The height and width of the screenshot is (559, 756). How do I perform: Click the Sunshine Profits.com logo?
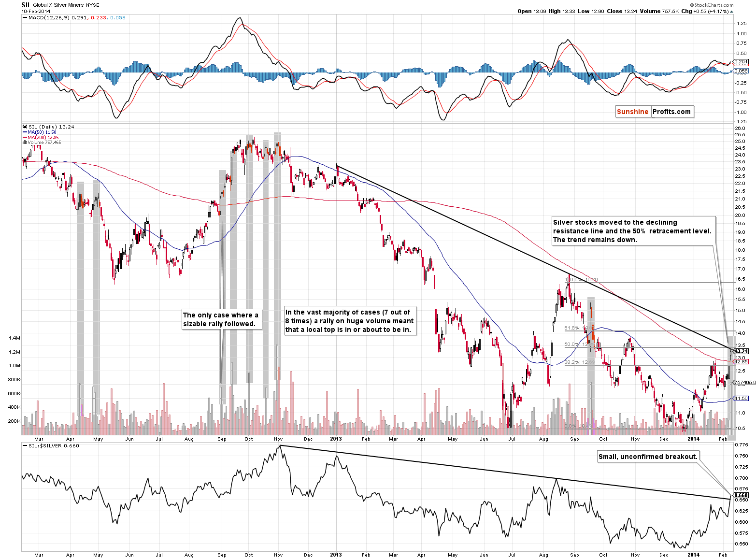coord(655,112)
